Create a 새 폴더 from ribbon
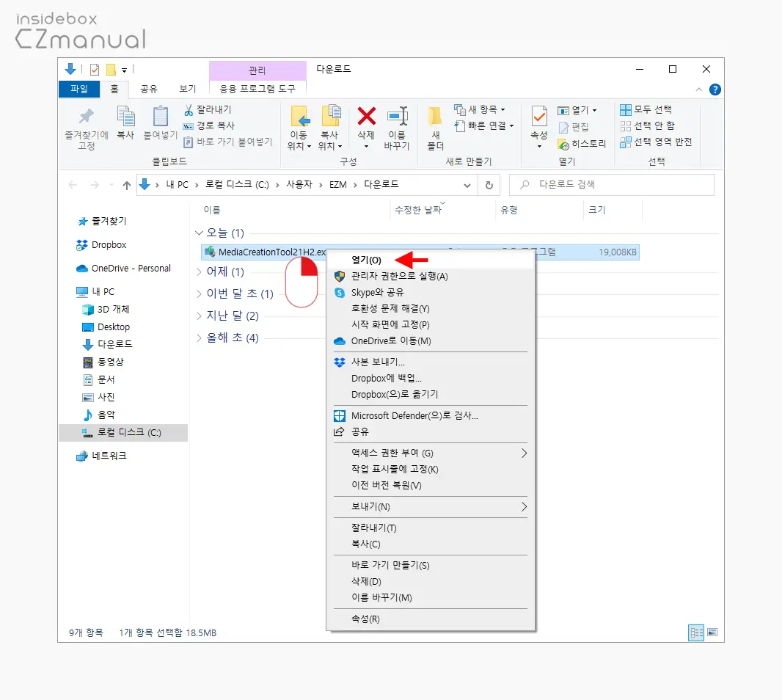The height and width of the screenshot is (700, 782). [436, 128]
